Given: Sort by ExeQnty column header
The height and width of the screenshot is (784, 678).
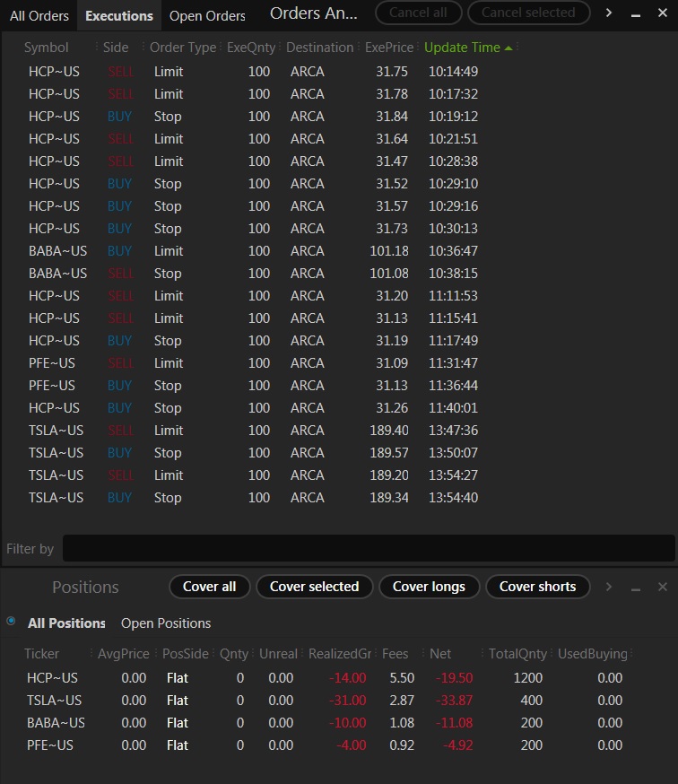Looking at the screenshot, I should [251, 48].
